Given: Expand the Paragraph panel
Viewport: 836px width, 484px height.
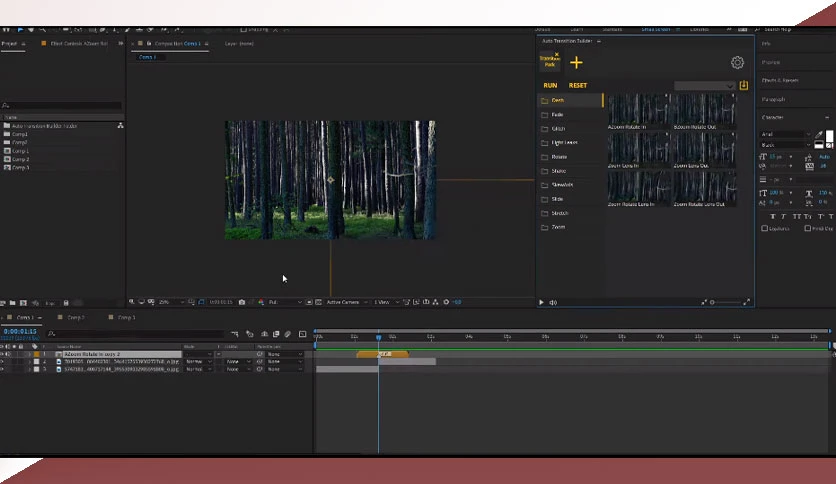Looking at the screenshot, I should coord(773,99).
